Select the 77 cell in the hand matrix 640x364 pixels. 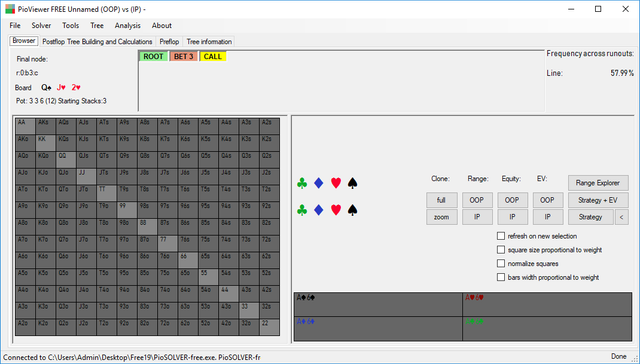tap(168, 244)
